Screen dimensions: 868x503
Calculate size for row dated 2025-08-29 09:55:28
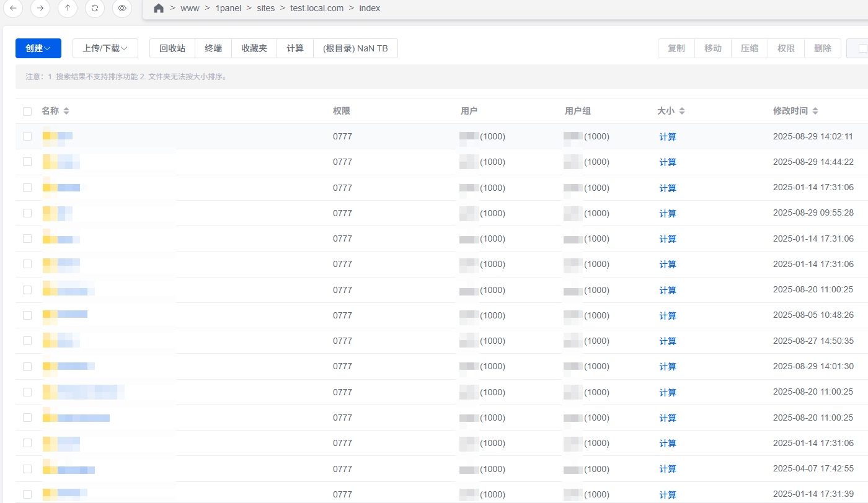(x=668, y=214)
